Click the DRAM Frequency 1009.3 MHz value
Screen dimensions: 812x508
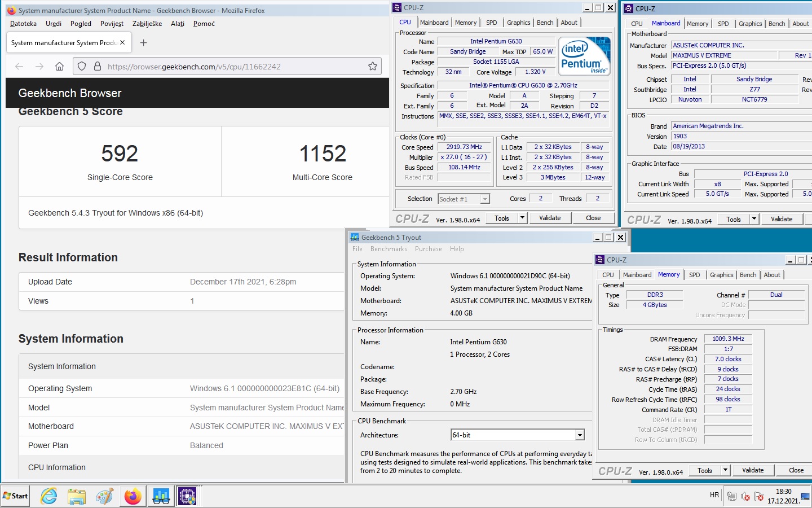(728, 339)
